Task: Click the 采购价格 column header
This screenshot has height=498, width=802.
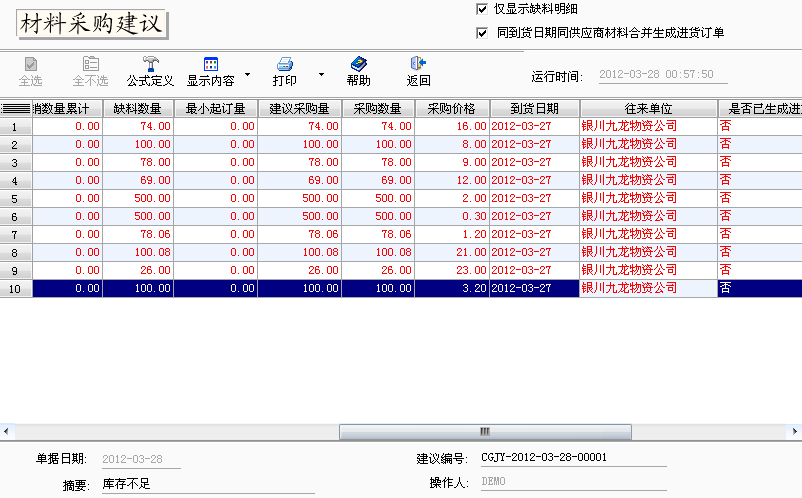Action: coord(451,108)
